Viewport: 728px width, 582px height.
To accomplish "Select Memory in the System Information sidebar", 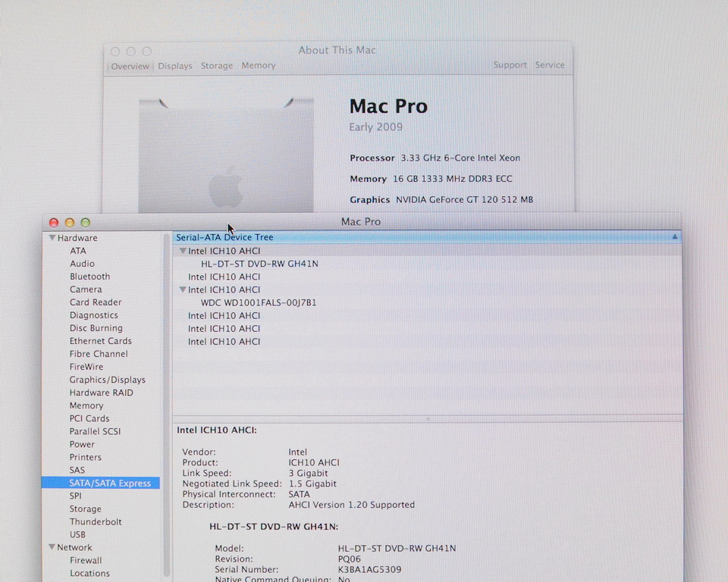I will pos(86,405).
